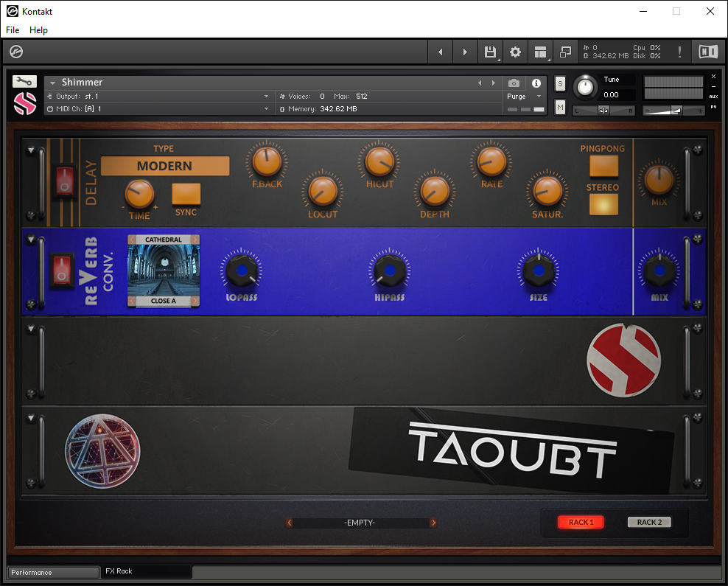Click the instrument volume slider
728x586 pixels.
(673, 111)
